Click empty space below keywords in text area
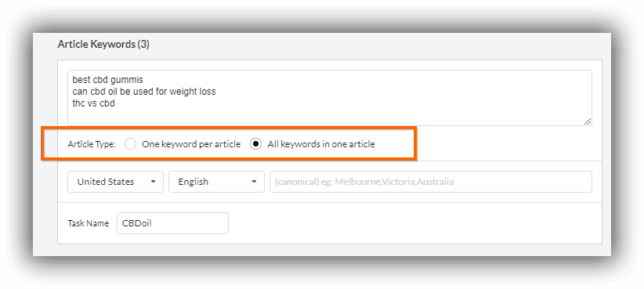This screenshot has height=289, width=644. click(328, 117)
